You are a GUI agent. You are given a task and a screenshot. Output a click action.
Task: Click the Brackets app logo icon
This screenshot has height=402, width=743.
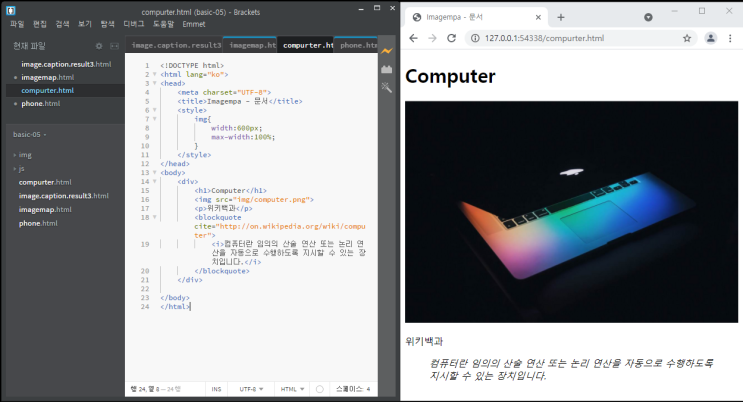[x=11, y=10]
